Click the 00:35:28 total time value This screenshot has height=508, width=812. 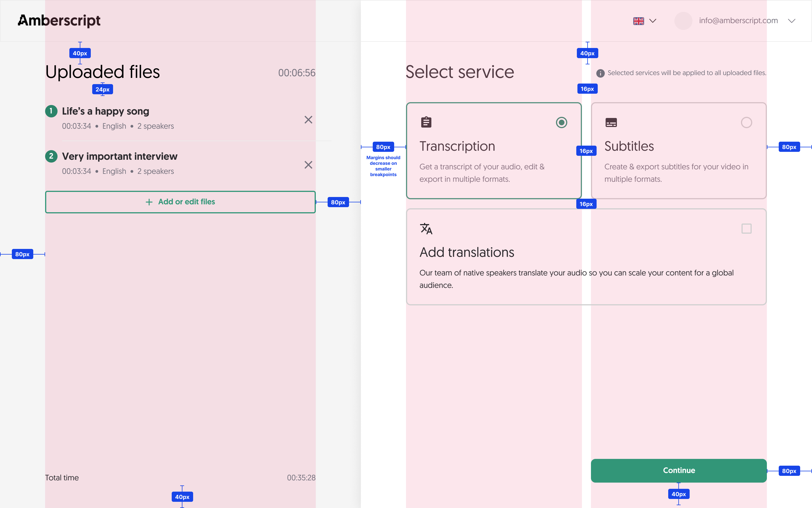point(301,478)
